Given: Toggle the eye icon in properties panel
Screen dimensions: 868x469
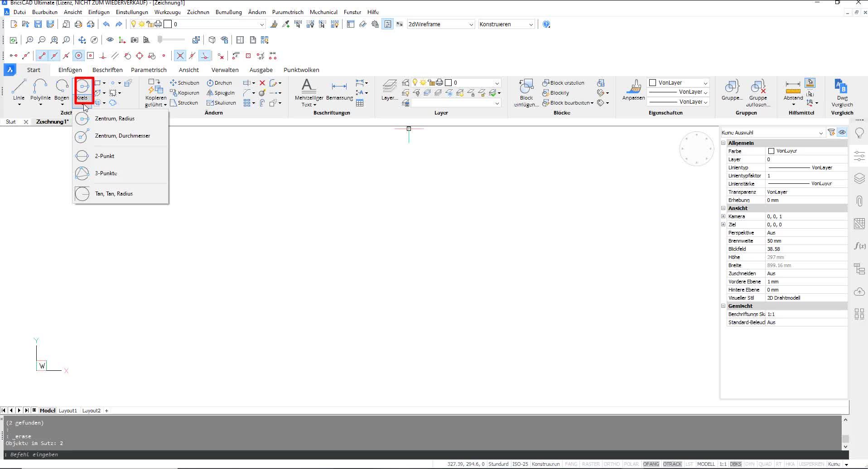Looking at the screenshot, I should [842, 133].
